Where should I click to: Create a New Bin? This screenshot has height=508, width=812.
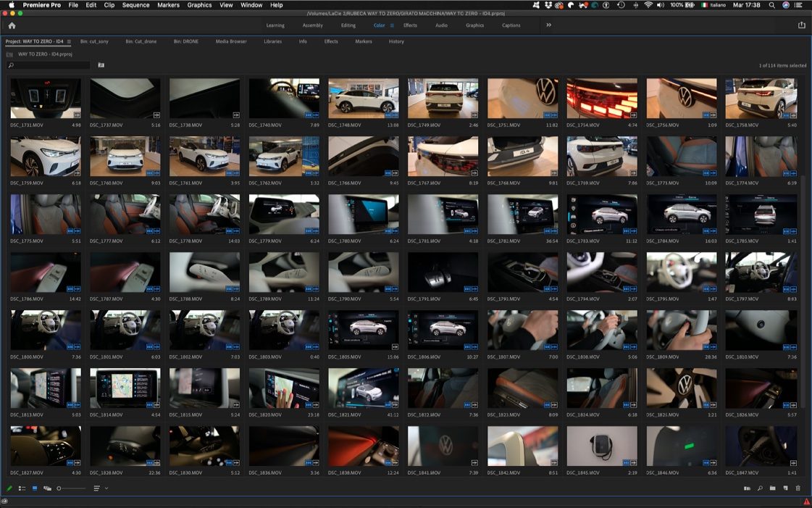tap(773, 488)
